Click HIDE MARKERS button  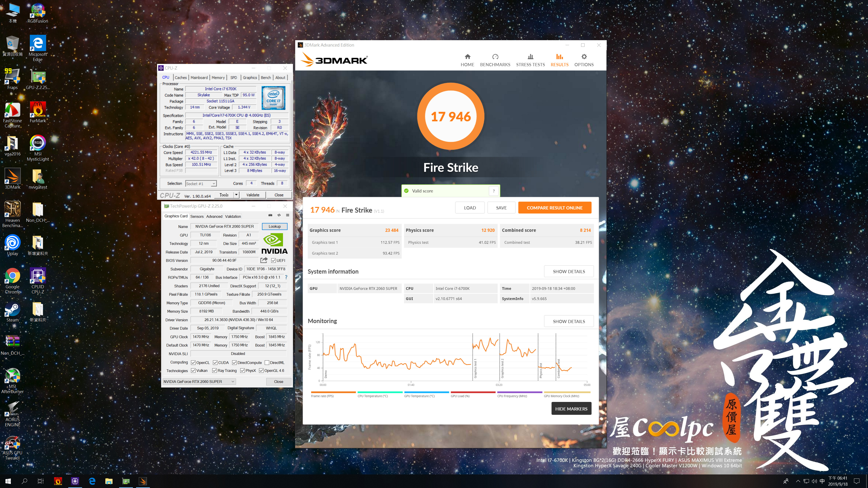[x=571, y=408]
